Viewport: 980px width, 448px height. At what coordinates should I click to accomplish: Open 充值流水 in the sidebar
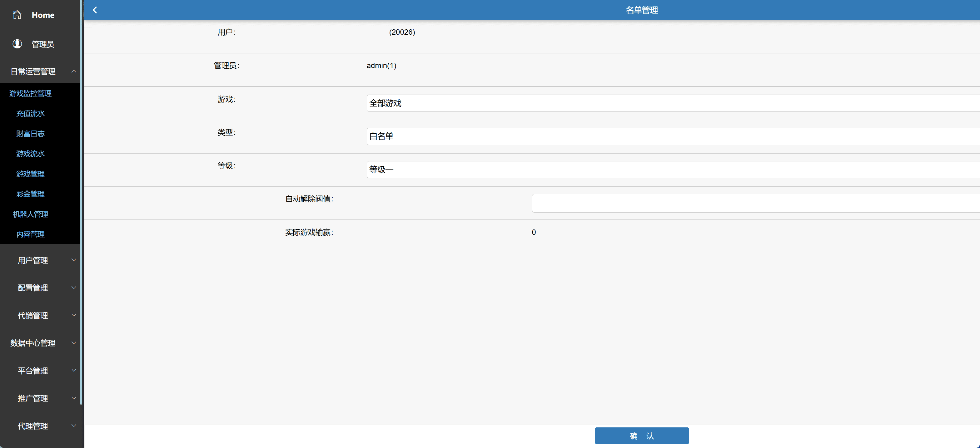[x=30, y=113]
